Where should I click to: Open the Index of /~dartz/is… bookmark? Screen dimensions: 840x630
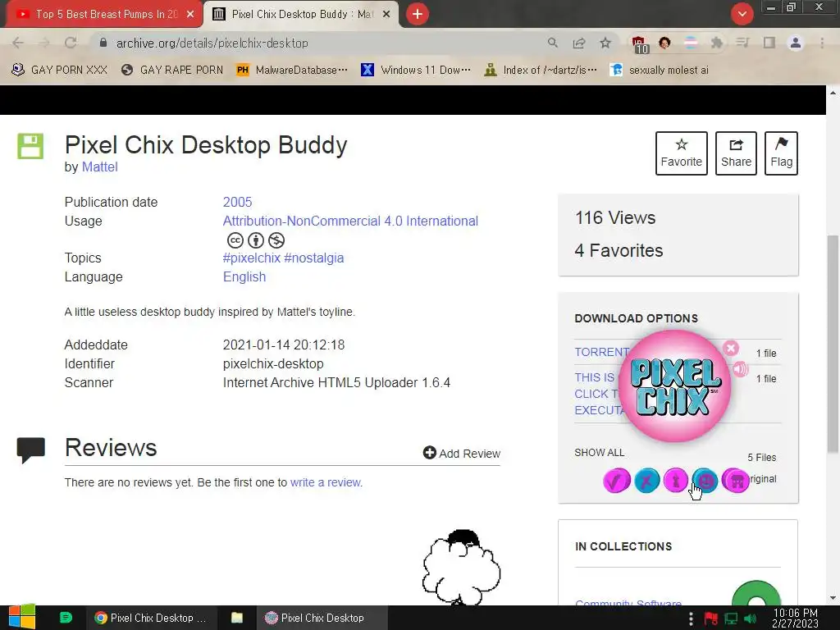(x=541, y=70)
